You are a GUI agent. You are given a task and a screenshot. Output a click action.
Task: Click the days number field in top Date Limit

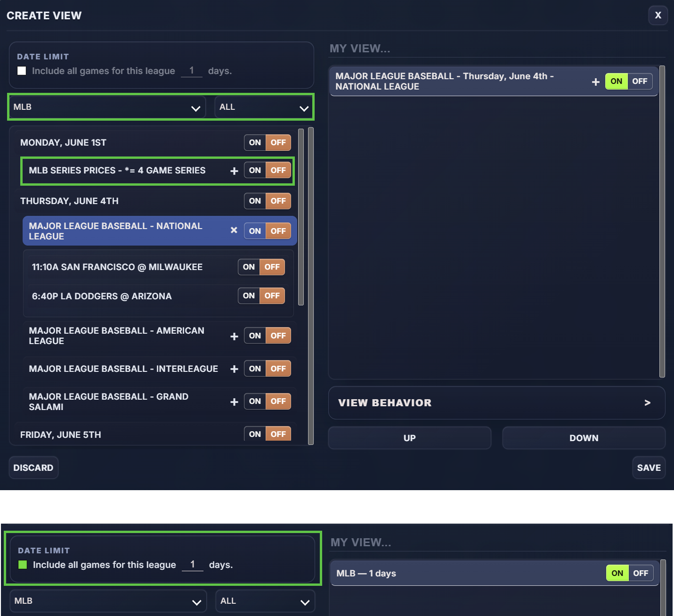(192, 71)
